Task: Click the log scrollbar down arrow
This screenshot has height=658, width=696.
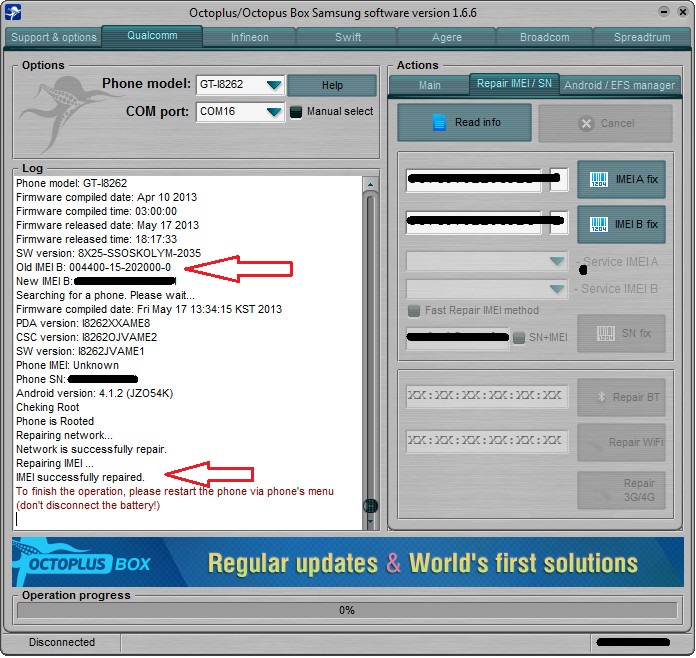Action: point(370,522)
